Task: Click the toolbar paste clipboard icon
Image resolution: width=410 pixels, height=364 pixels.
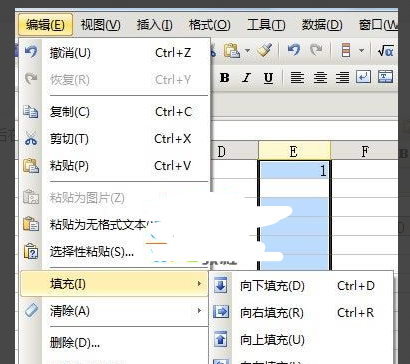Action: [x=232, y=51]
